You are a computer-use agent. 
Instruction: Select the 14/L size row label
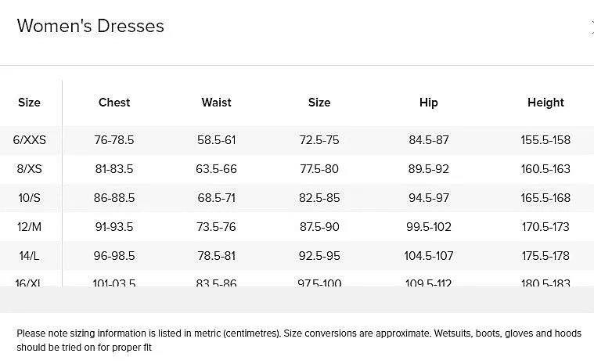(29, 256)
